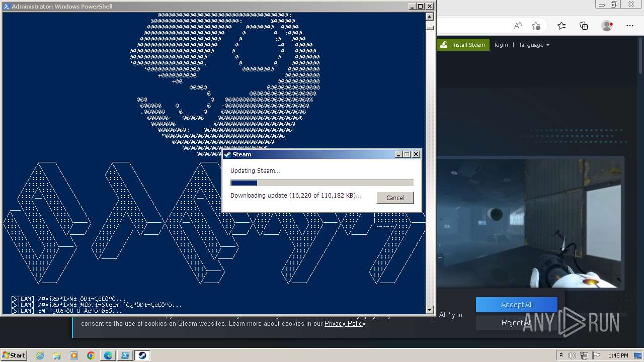Viewport: 644px width, 362px height.
Task: Switch to the Microsoft Edge taskbar button
Action: pyautogui.click(x=108, y=355)
